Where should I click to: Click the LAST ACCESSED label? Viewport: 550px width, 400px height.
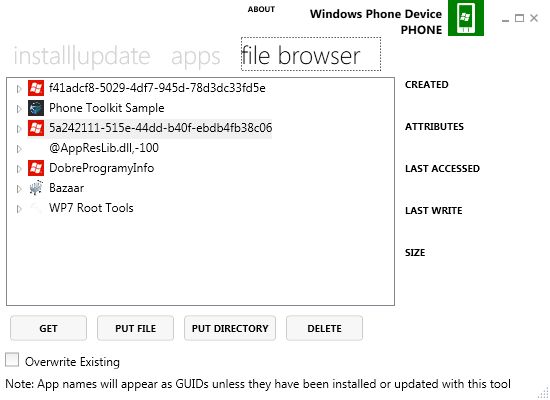point(442,169)
